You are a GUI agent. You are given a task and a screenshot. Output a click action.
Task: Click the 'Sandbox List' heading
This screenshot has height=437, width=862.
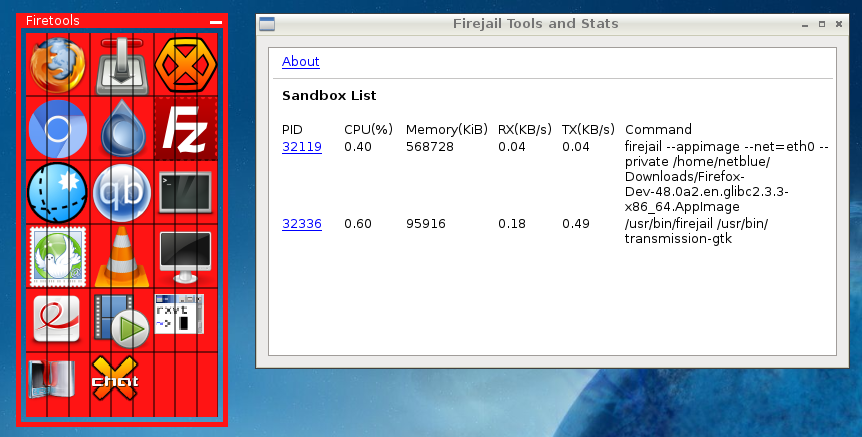tap(329, 96)
